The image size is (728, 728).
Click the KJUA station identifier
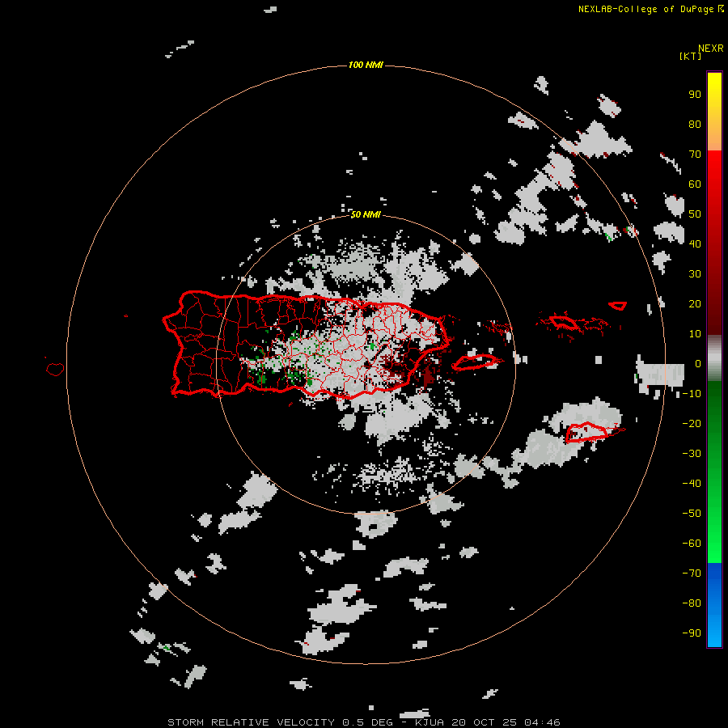tap(429, 722)
